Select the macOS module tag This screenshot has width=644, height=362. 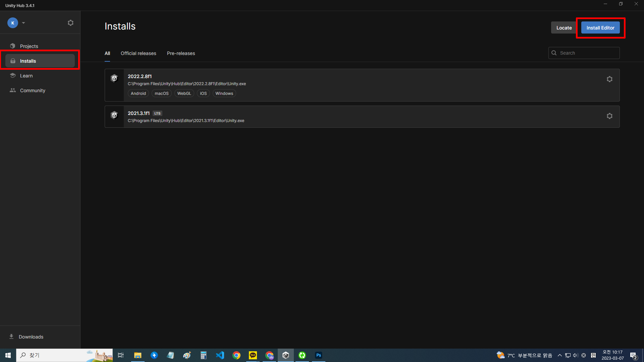click(162, 94)
